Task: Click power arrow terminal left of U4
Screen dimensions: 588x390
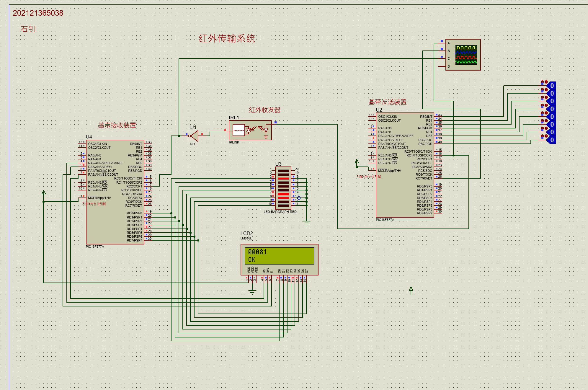Action: [44, 192]
